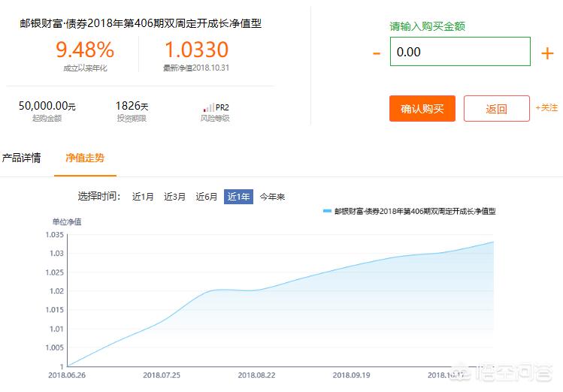Click the 1.025 y-axis value label
The height and width of the screenshot is (392, 563).
[x=55, y=273]
